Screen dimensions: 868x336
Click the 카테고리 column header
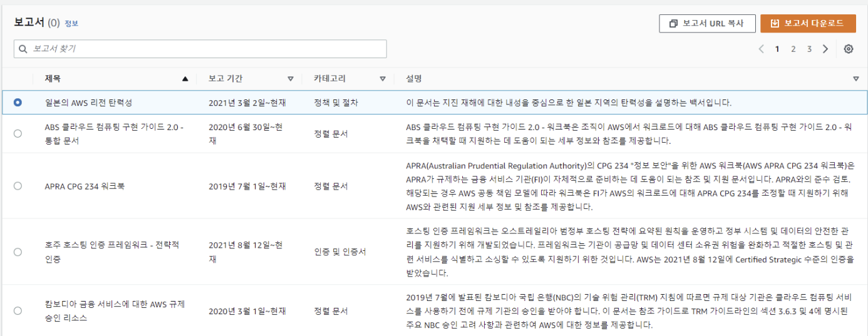[x=329, y=79]
